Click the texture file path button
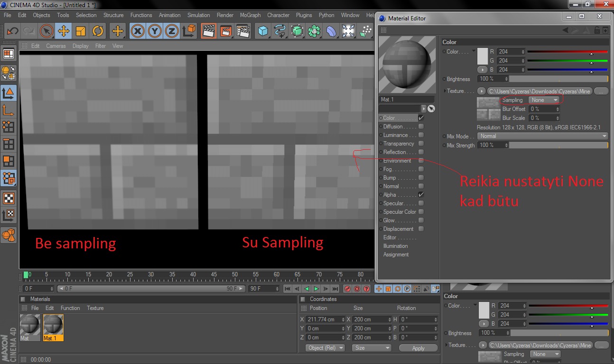Screen dimensions: 614x364 [540, 91]
